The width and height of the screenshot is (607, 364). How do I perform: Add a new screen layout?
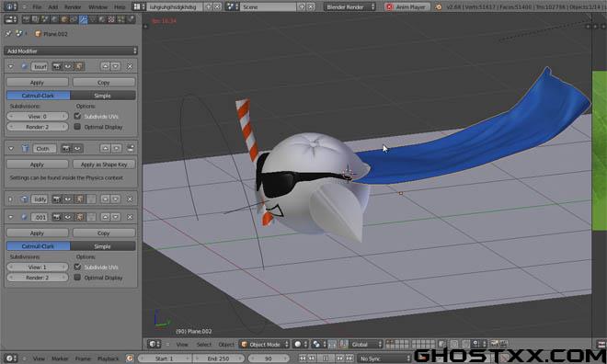click(208, 6)
